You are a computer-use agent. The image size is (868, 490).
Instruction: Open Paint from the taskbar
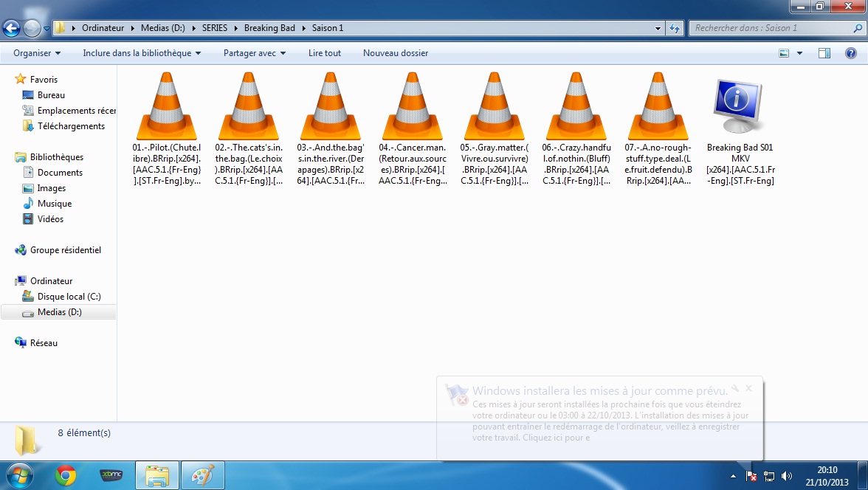[x=202, y=475]
